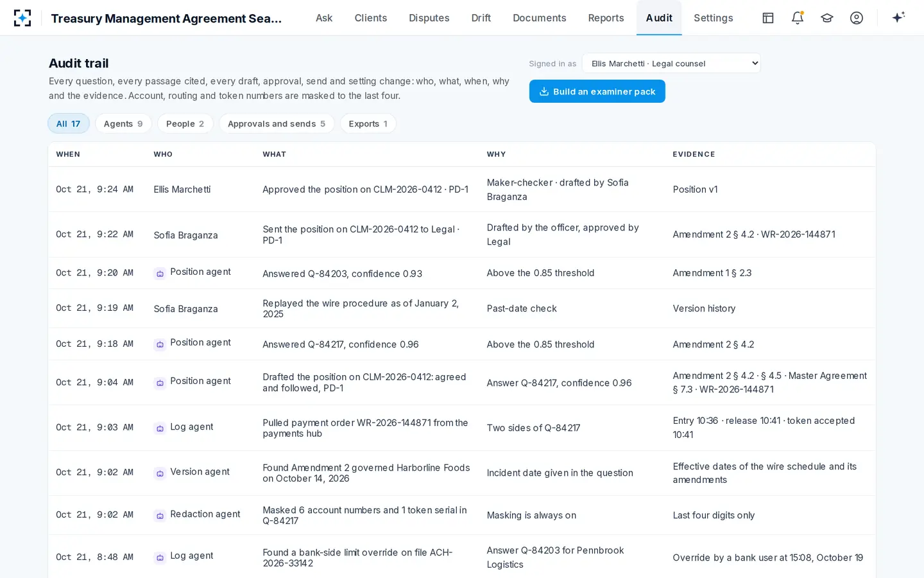Click the Masking is always on reason

pyautogui.click(x=531, y=515)
